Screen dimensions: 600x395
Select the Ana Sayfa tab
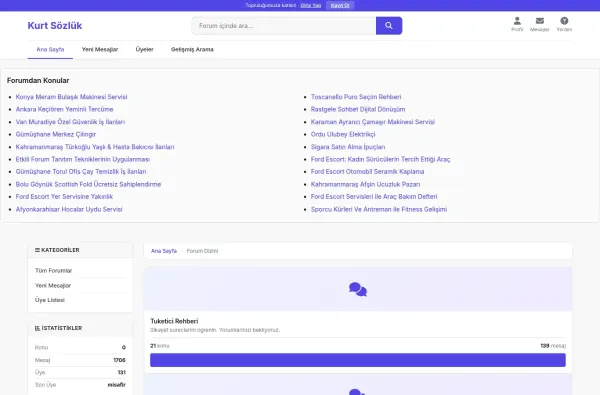click(50, 49)
